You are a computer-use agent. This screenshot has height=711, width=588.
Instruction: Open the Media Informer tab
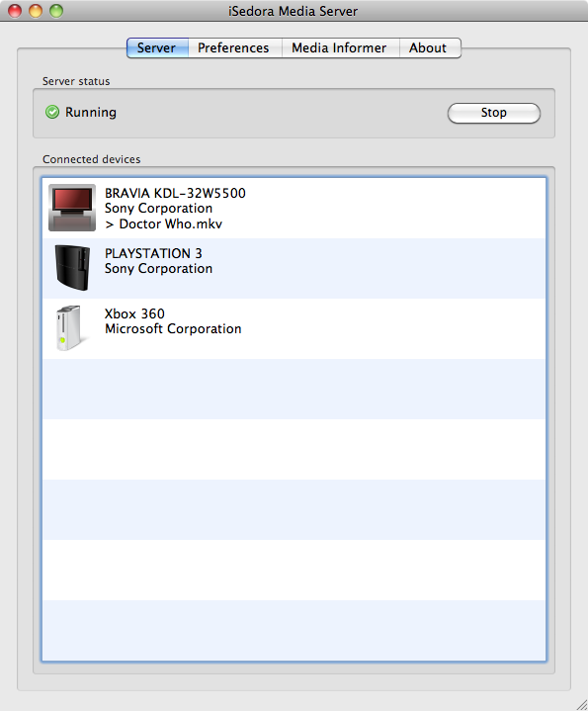[339, 48]
